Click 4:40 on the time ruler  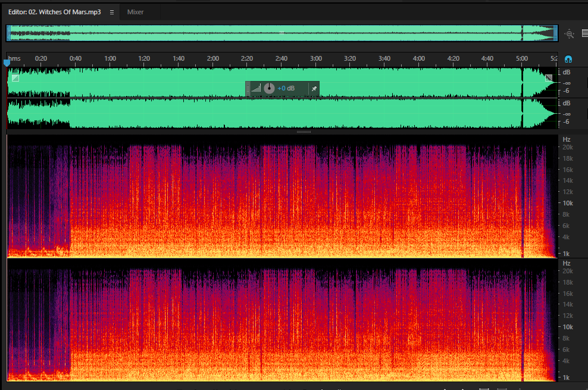tap(487, 58)
